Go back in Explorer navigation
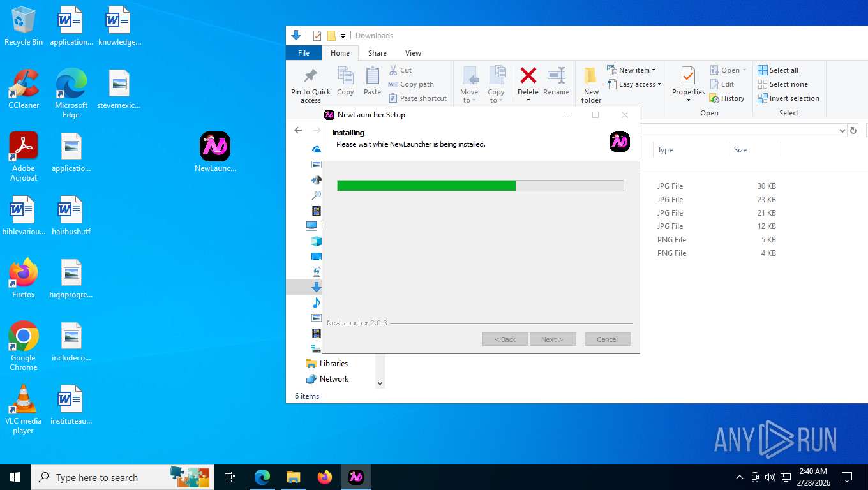The height and width of the screenshot is (490, 868). [298, 130]
